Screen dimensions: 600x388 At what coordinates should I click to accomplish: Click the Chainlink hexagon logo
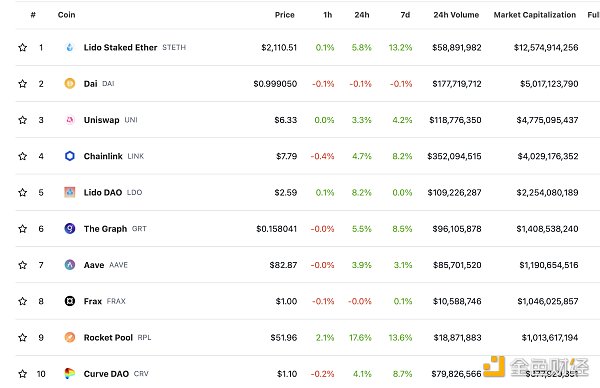(x=70, y=156)
